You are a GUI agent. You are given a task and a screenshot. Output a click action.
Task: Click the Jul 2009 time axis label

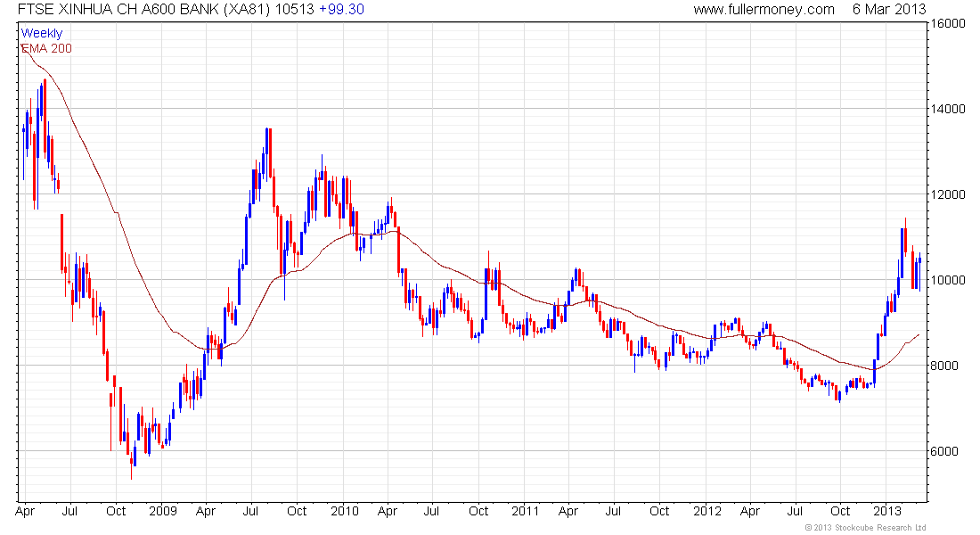coord(250,511)
